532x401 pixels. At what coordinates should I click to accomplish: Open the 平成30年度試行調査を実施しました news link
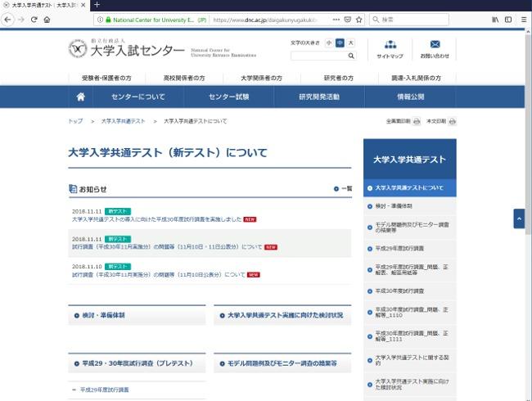[157, 219]
